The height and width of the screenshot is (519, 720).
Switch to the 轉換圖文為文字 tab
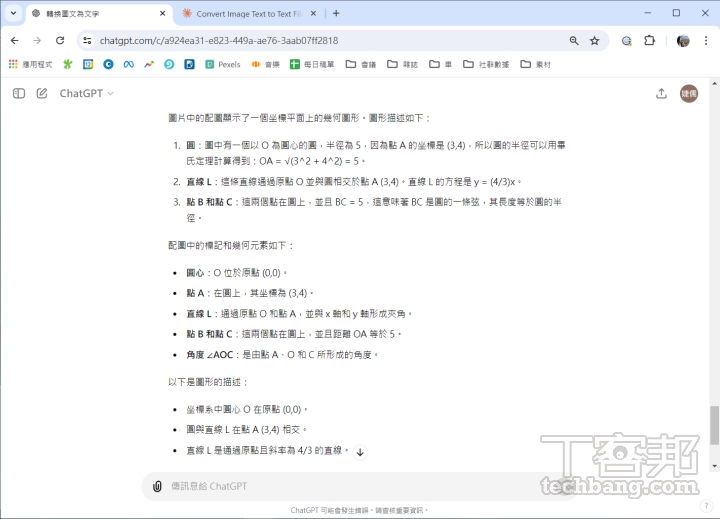[x=99, y=14]
